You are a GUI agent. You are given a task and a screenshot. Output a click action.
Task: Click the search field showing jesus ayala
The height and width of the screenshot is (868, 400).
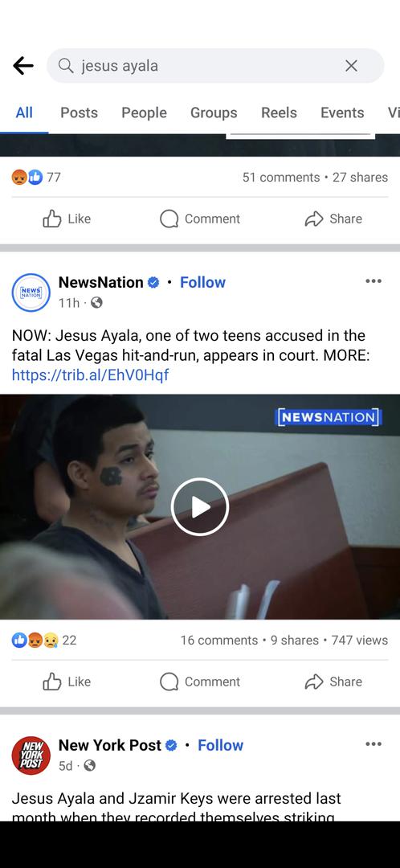(215, 66)
